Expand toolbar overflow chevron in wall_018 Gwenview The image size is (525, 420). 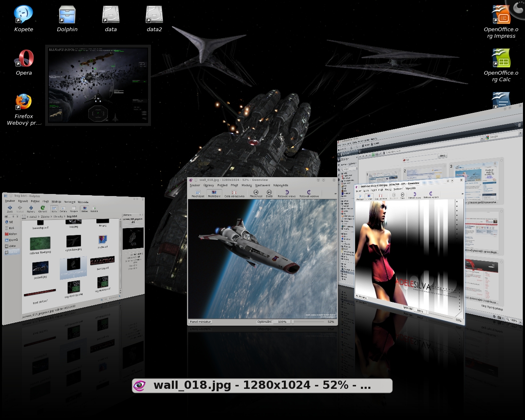coord(336,194)
